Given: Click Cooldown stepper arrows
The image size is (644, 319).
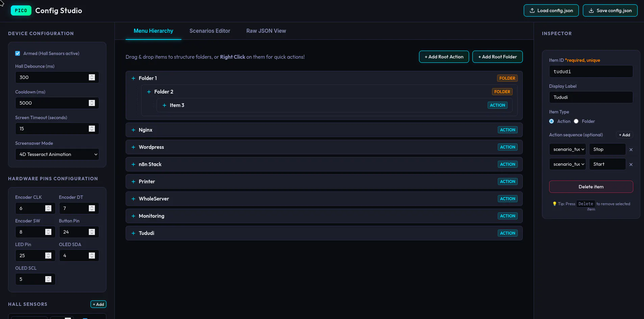Looking at the screenshot, I should [x=92, y=103].
